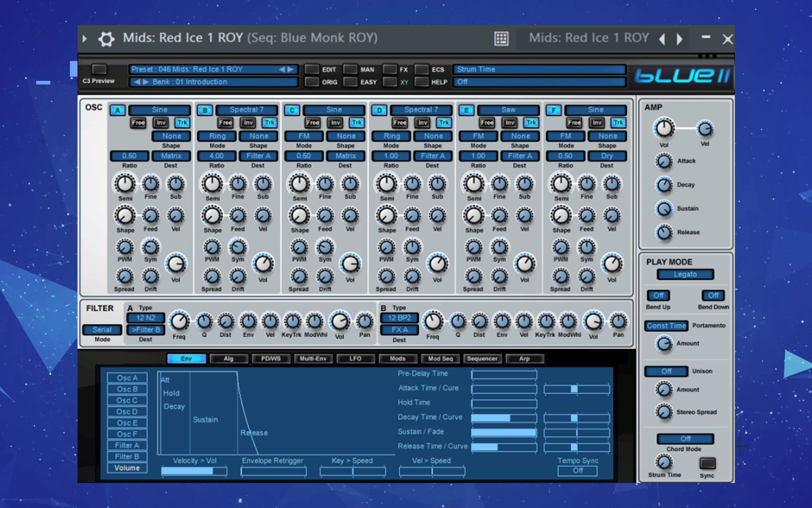
Task: Change filter Serial mode selector
Action: coord(102,330)
